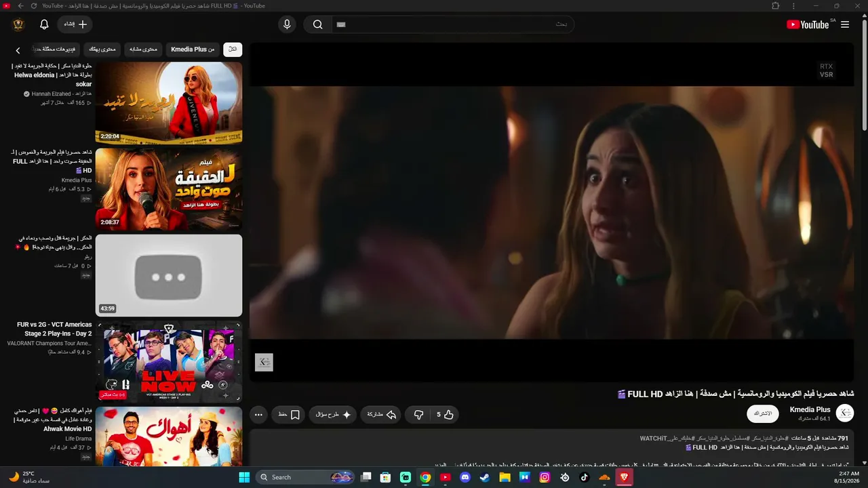The height and width of the screenshot is (488, 868).
Task: Subscribe to Kmedia Plus (الاشتراك)
Action: [x=763, y=413]
